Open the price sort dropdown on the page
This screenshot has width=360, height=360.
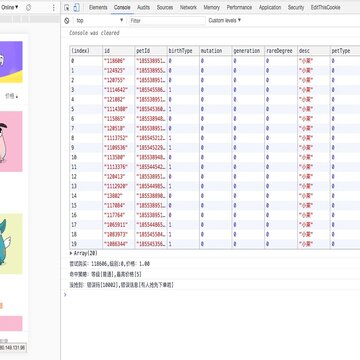pos(11,96)
